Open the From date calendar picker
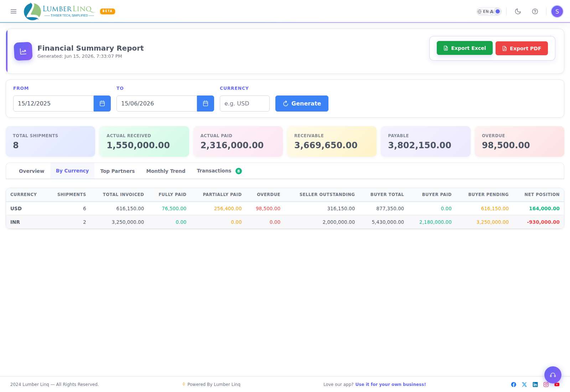The image size is (570, 392). pos(102,103)
